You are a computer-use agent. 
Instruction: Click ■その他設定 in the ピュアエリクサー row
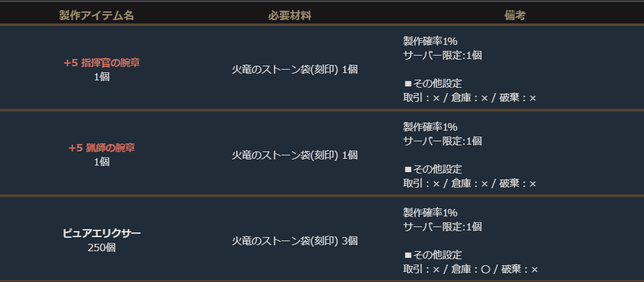(433, 255)
